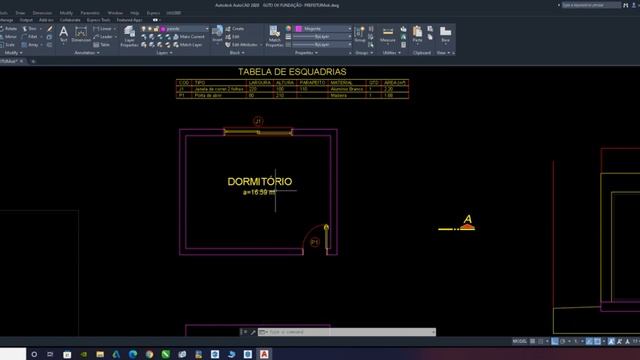Select the Array tool
Viewport: 640px width, 360px height.
[31, 45]
